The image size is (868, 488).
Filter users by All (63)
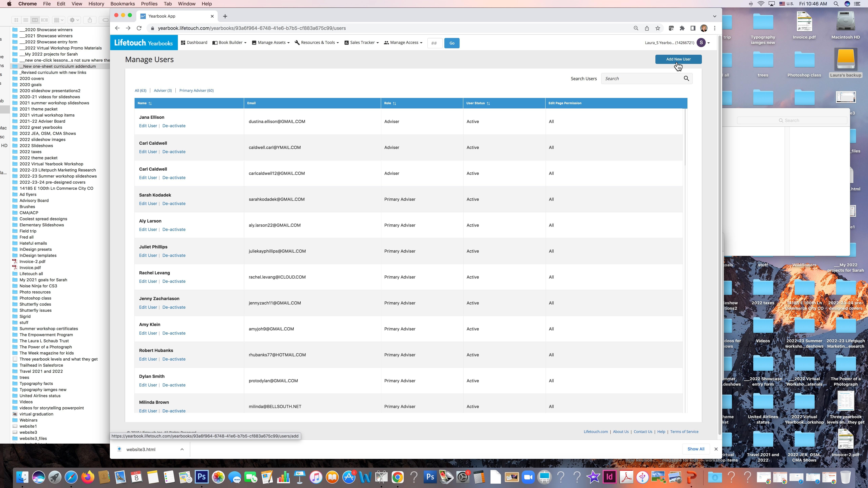pos(141,91)
